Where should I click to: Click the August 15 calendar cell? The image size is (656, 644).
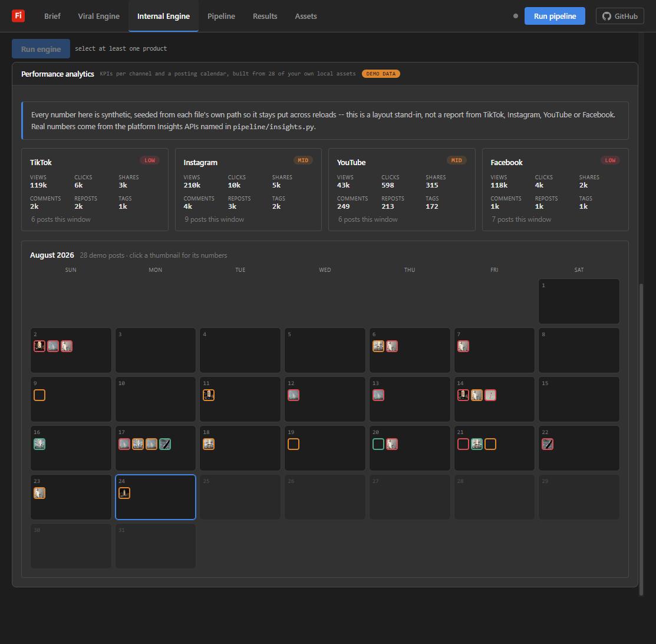[x=579, y=399]
